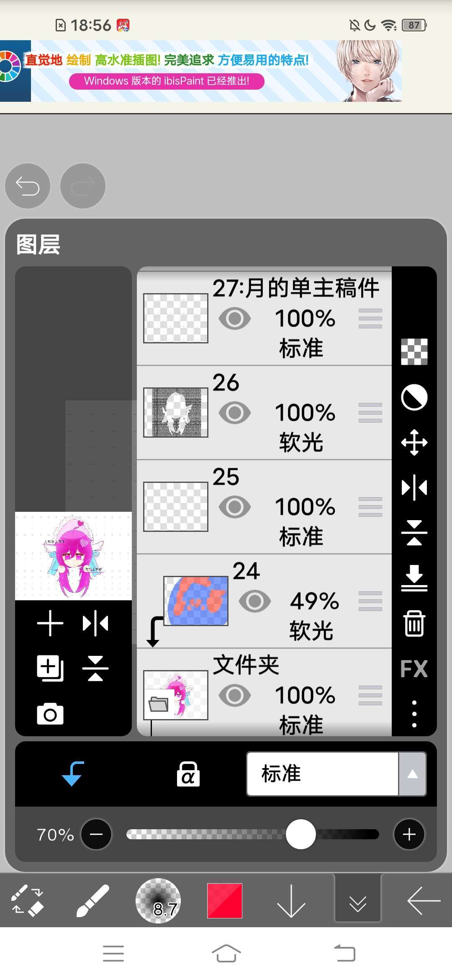452x980 pixels.
Task: Add a new layer with plus icon
Action: pyautogui.click(x=50, y=623)
